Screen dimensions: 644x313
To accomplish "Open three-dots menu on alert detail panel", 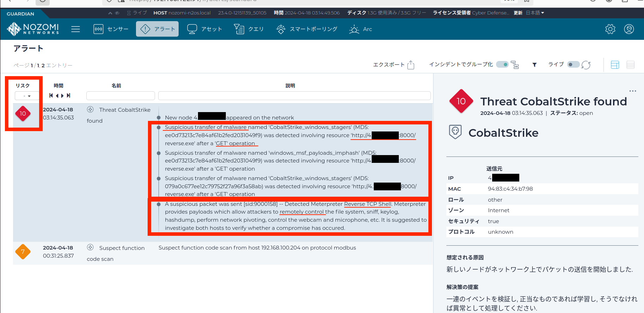I will pos(633,91).
